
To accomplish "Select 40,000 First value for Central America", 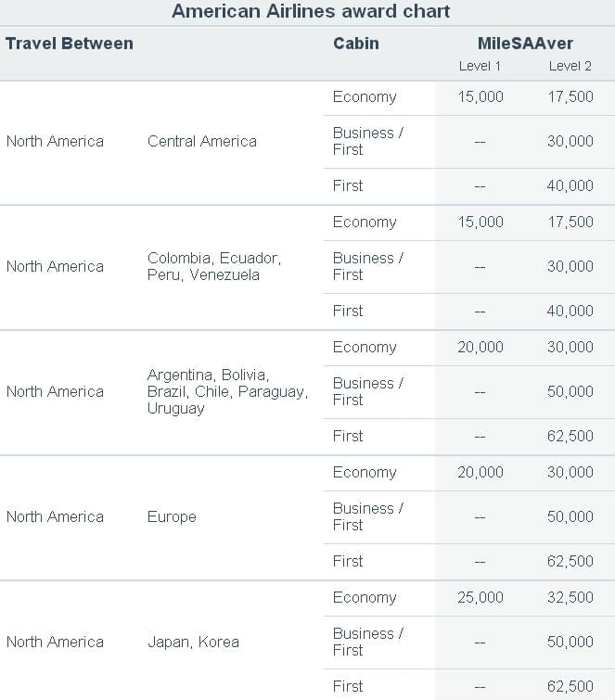I will (x=570, y=185).
